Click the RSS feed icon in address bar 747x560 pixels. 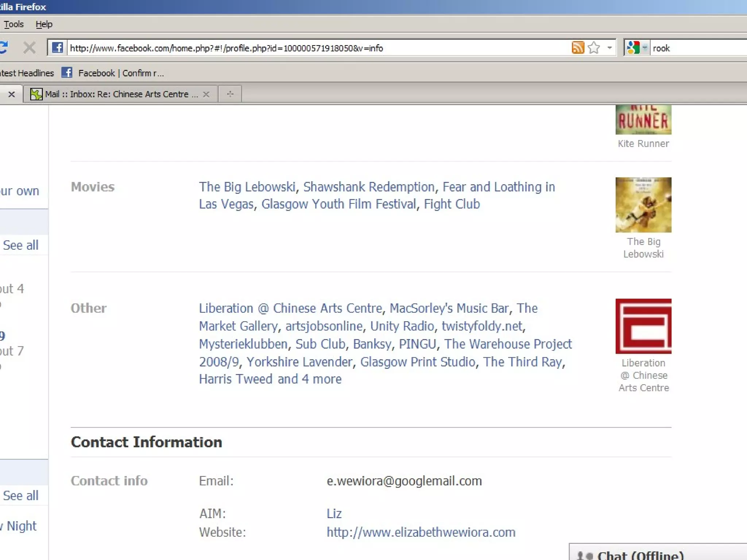click(x=578, y=48)
